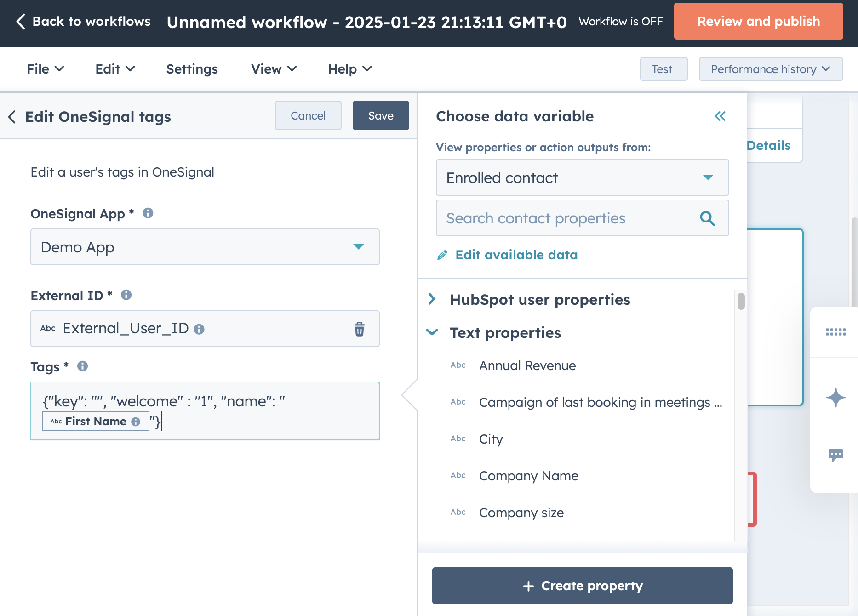Select City property
Image resolution: width=858 pixels, height=616 pixels.
[491, 439]
